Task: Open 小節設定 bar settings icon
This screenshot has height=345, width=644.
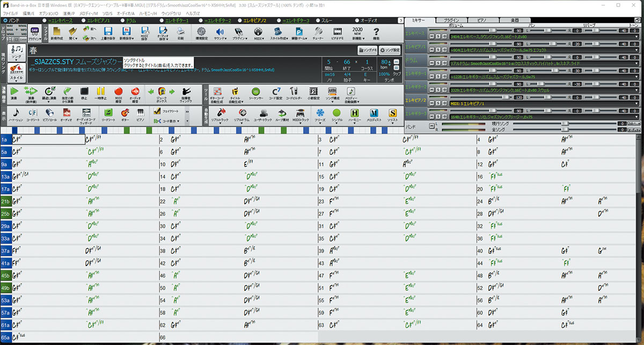Action: pos(312,94)
